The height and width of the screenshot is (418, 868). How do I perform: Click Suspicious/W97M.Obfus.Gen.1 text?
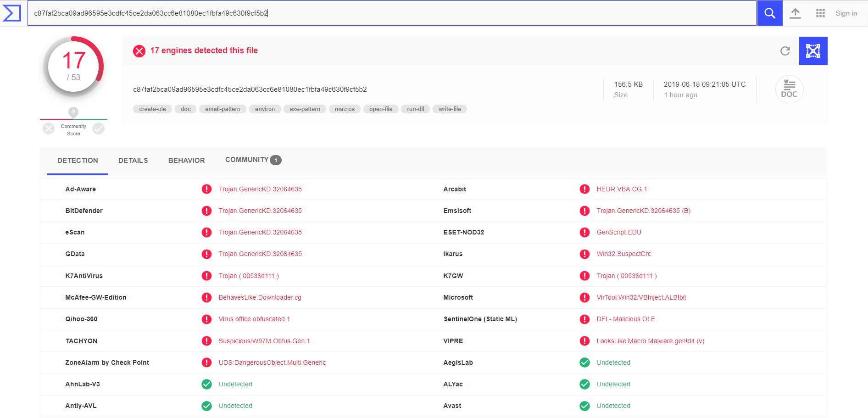click(264, 341)
